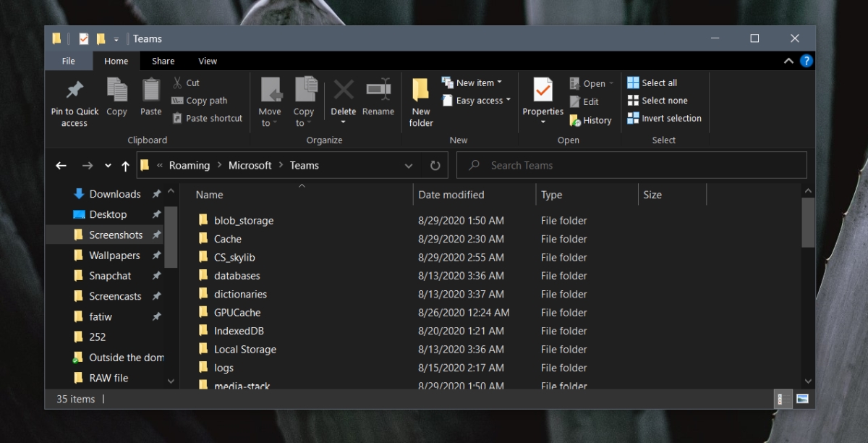The height and width of the screenshot is (443, 868).
Task: Collapse the ribbon with the chevron
Action: pos(788,61)
